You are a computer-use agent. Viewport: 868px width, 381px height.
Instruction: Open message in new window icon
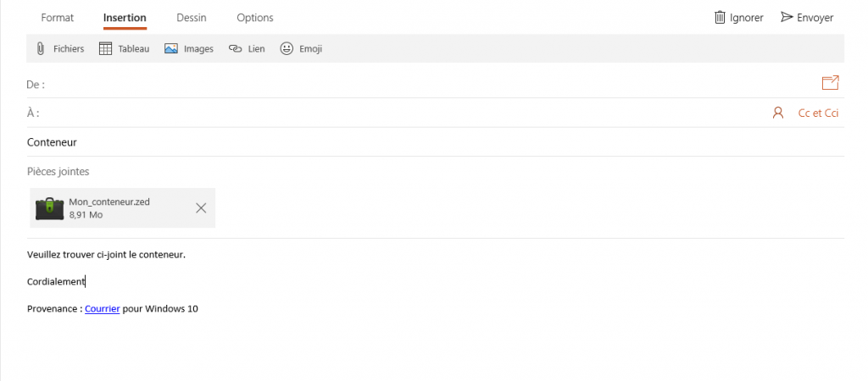(830, 83)
